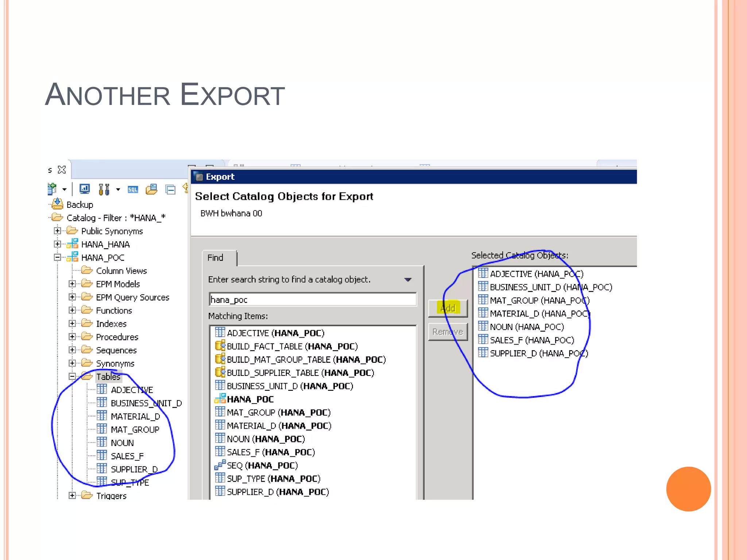Expand the EPM Query Sources folder
747x560 pixels.
pyautogui.click(x=72, y=297)
